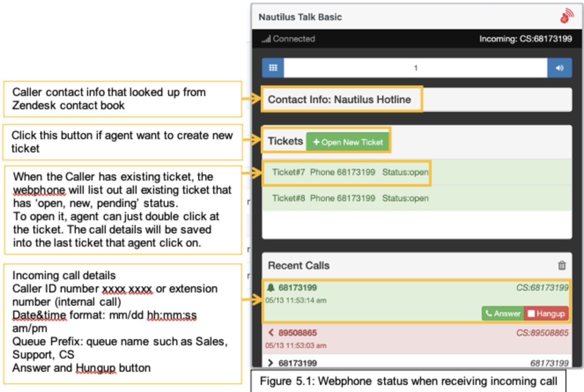Viewport: 584px width, 392px height.
Task: Click Figure 5.1 caption text
Action: click(408, 381)
